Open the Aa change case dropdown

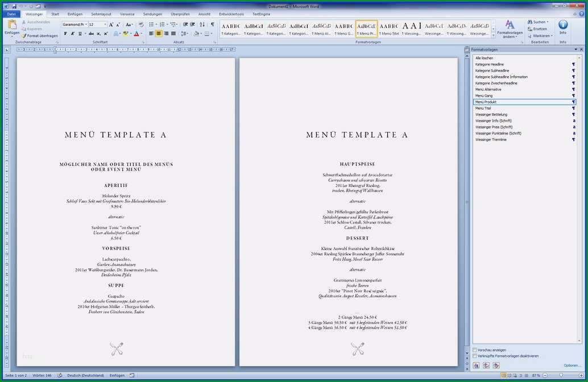[130, 25]
